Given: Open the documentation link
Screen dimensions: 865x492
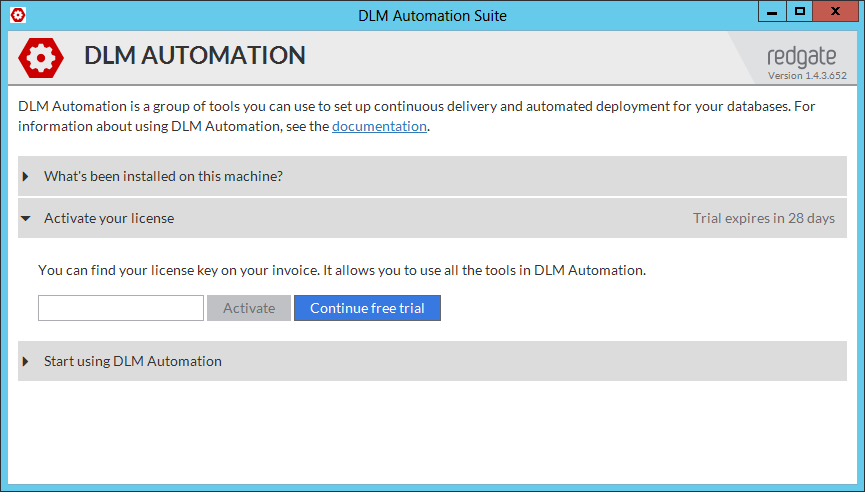Looking at the screenshot, I should click(x=379, y=126).
